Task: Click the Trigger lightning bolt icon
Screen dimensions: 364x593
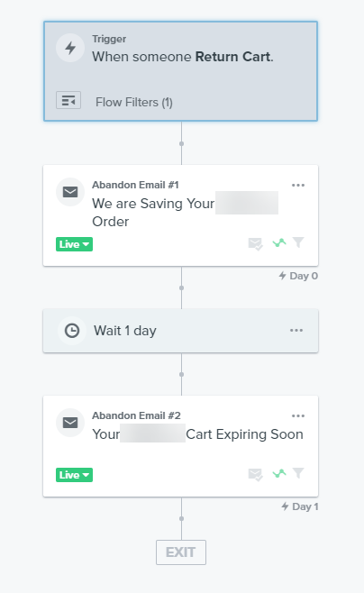Action: 70,48
